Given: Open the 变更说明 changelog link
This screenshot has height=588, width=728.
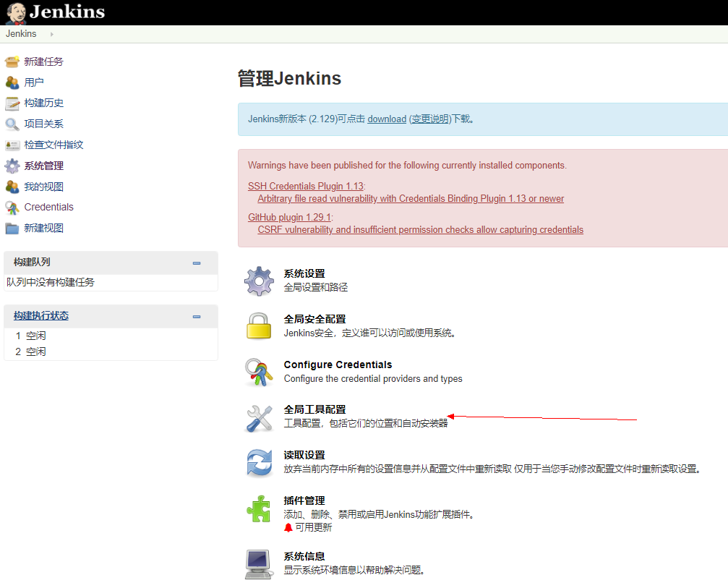Looking at the screenshot, I should tap(430, 119).
